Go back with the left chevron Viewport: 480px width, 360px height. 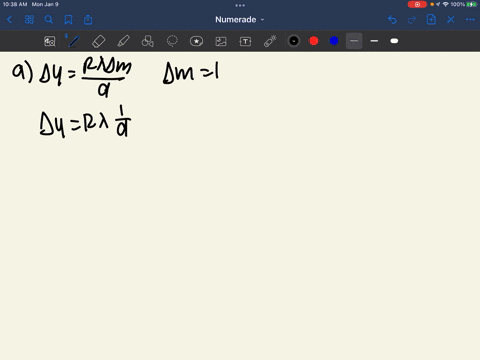[x=9, y=20]
